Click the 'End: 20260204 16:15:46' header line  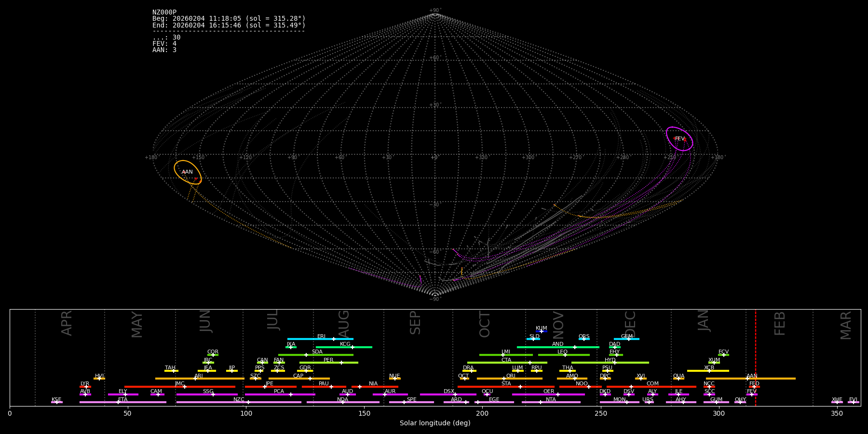pos(229,25)
